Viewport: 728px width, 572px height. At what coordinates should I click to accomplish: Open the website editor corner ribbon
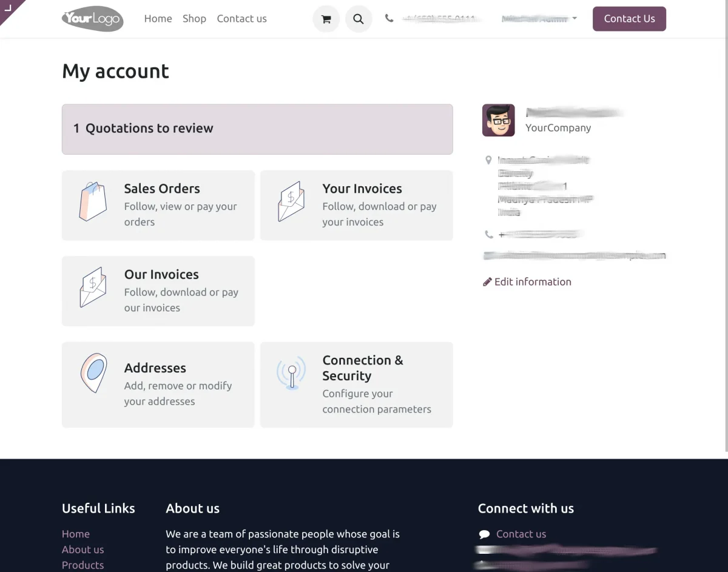click(x=8, y=8)
